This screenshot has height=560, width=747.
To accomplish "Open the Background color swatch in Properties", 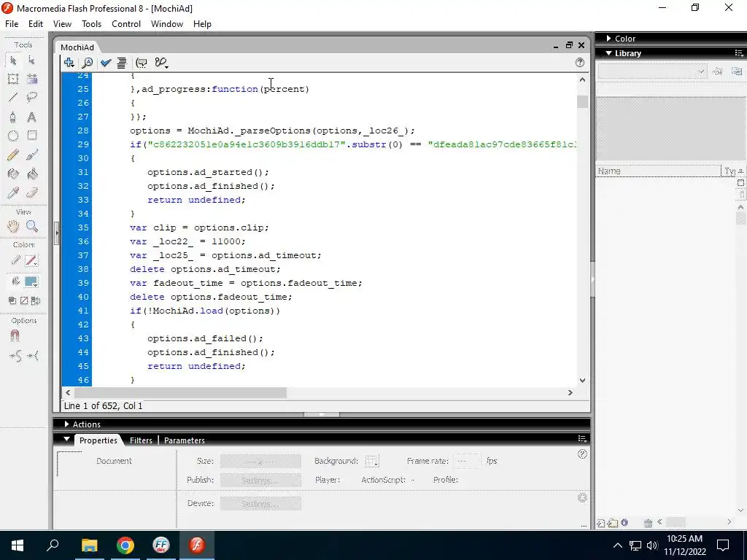I will [371, 461].
